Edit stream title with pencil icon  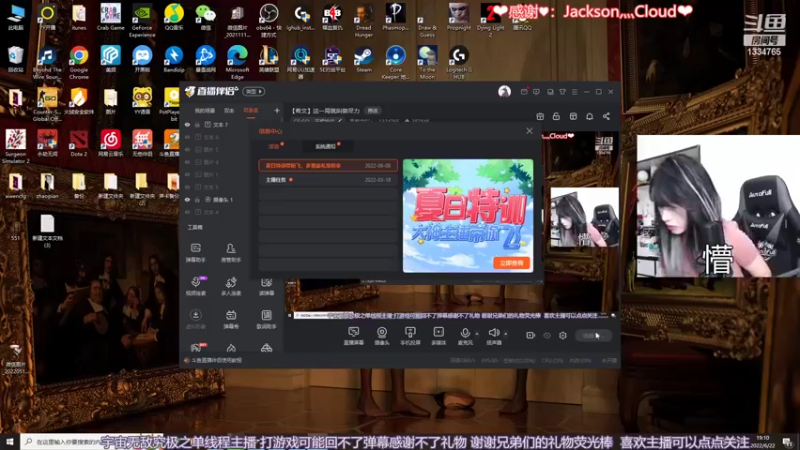tap(340, 120)
